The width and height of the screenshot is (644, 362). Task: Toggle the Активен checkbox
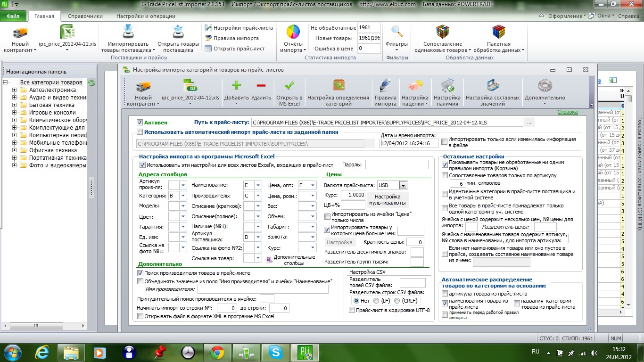pos(140,122)
